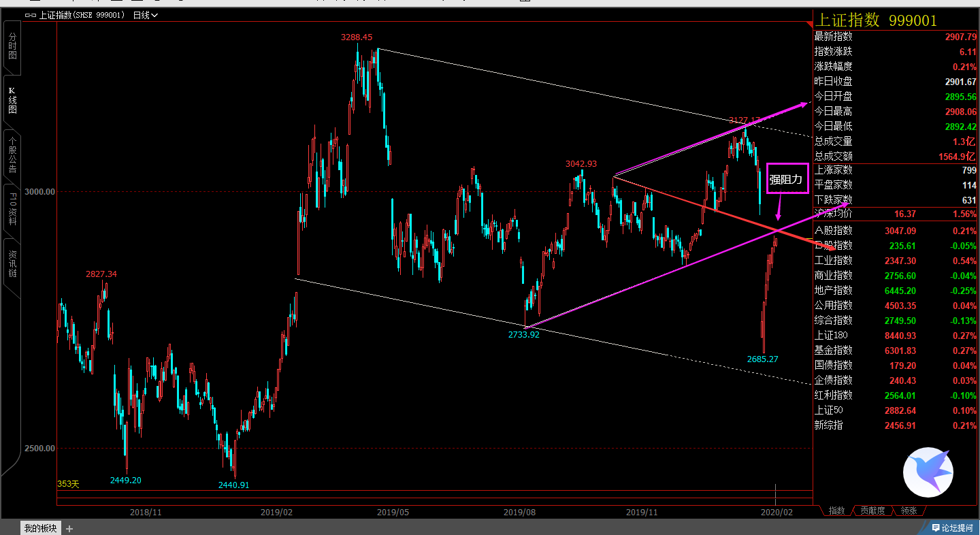Select the 最新指数 row

tap(896, 37)
